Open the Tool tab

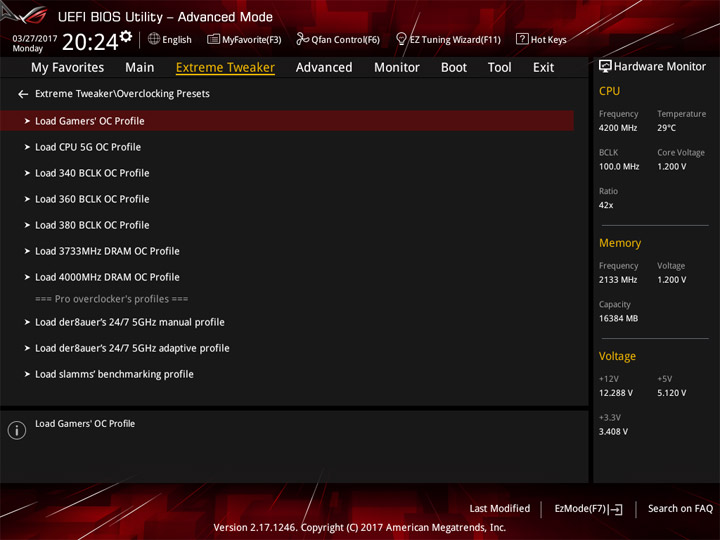tap(499, 68)
